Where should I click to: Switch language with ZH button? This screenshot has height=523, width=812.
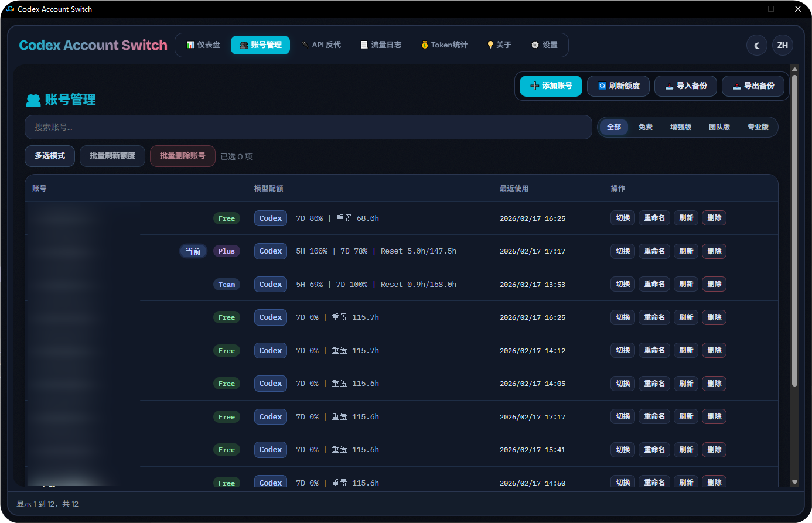(x=783, y=45)
